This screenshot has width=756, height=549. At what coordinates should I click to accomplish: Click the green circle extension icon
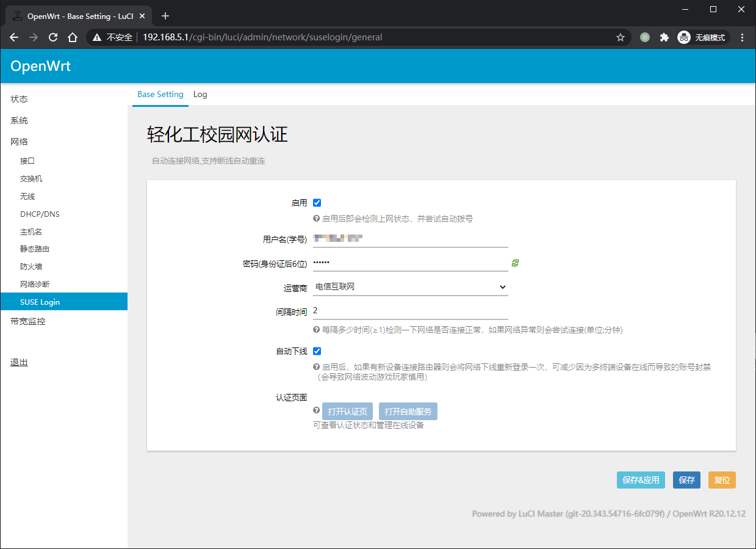coord(645,37)
